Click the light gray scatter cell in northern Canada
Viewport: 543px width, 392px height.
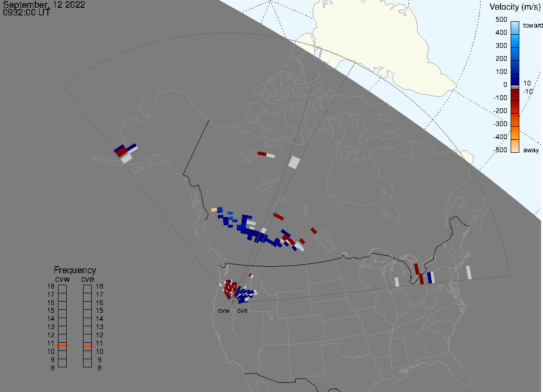294,162
